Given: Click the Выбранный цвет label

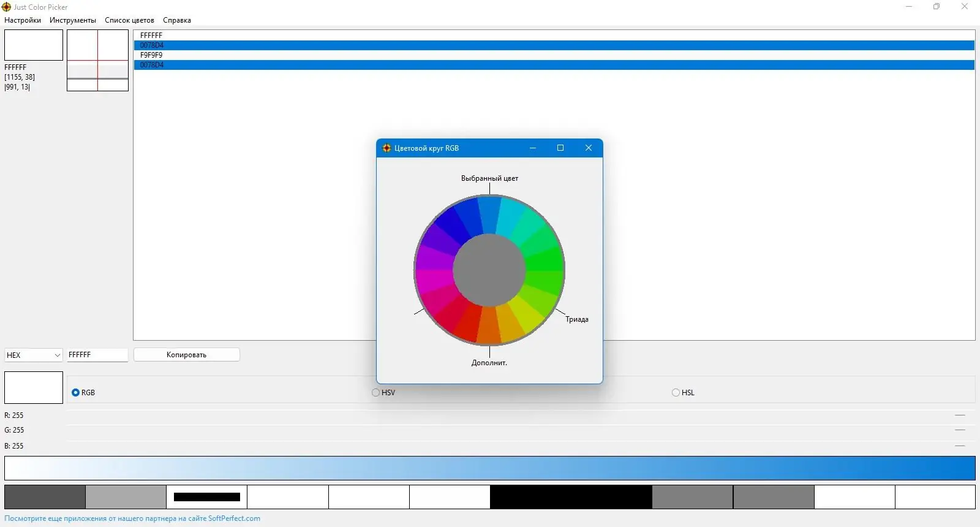Looking at the screenshot, I should 489,178.
